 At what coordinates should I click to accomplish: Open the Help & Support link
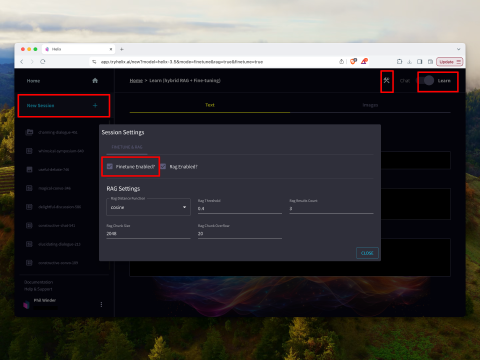pos(38,289)
